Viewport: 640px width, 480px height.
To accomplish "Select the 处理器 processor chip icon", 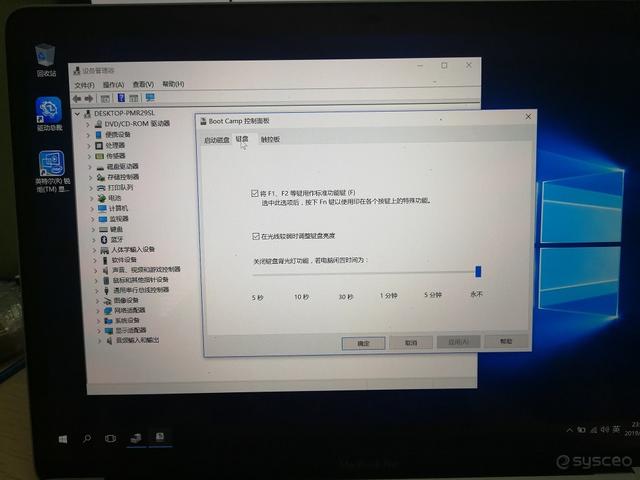I will (99, 145).
